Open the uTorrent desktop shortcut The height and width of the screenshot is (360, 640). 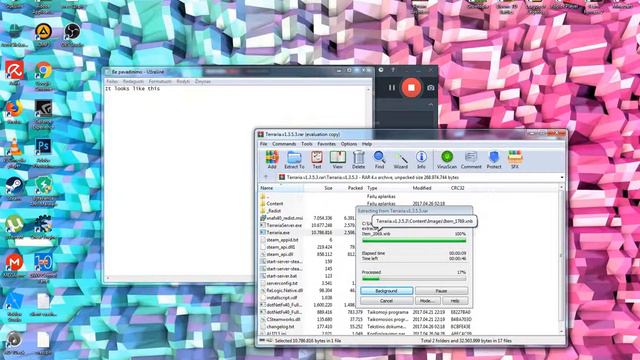tap(14, 227)
